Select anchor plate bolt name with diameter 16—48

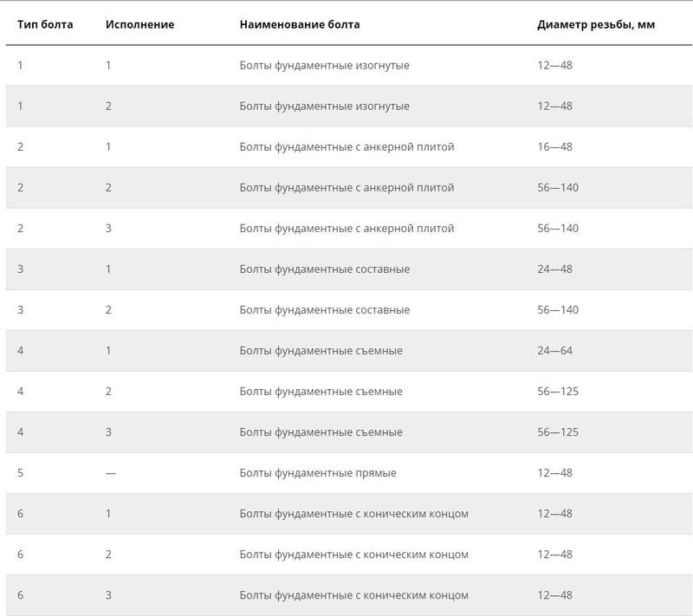pyautogui.click(x=346, y=147)
